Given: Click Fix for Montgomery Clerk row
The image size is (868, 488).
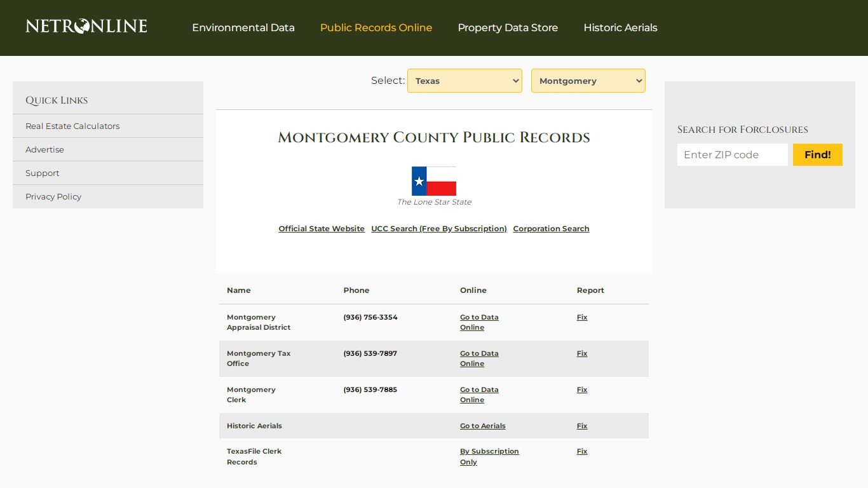Looking at the screenshot, I should coord(582,390).
